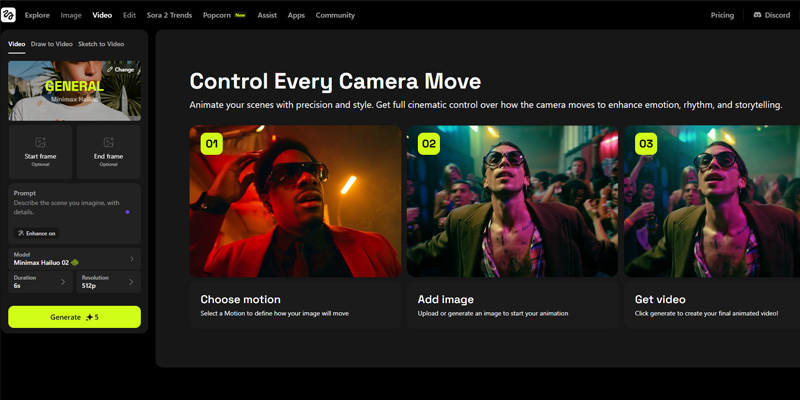
Task: Click the End frame upload icon
Action: pos(108,143)
